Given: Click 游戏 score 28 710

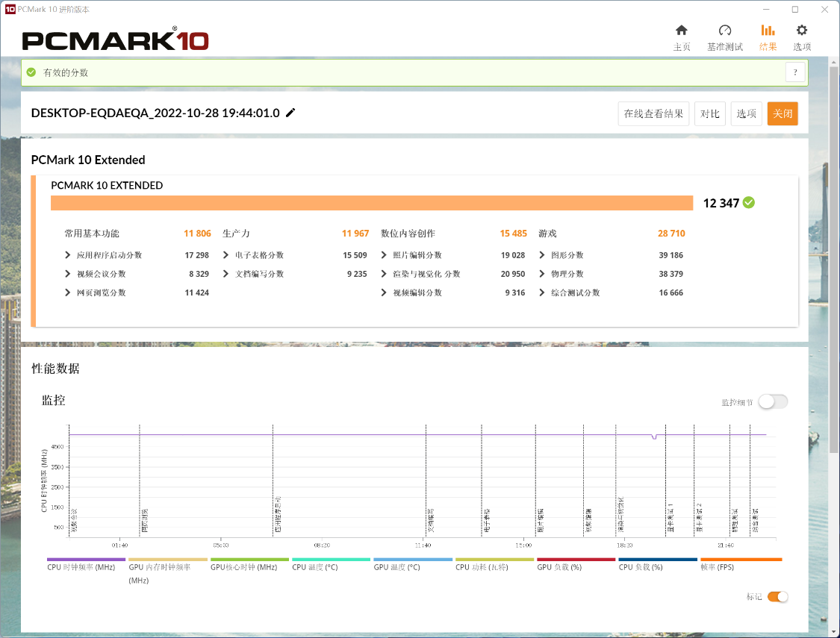Looking at the screenshot, I should 671,234.
